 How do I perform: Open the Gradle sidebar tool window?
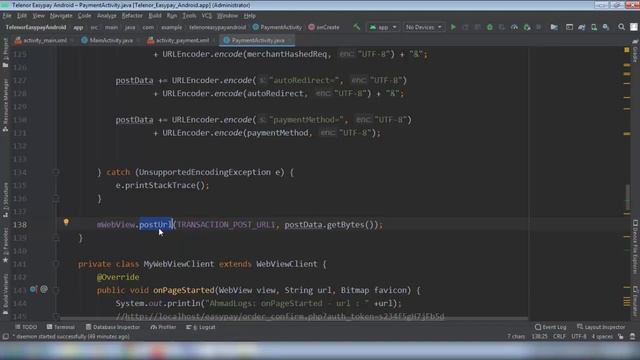(635, 52)
